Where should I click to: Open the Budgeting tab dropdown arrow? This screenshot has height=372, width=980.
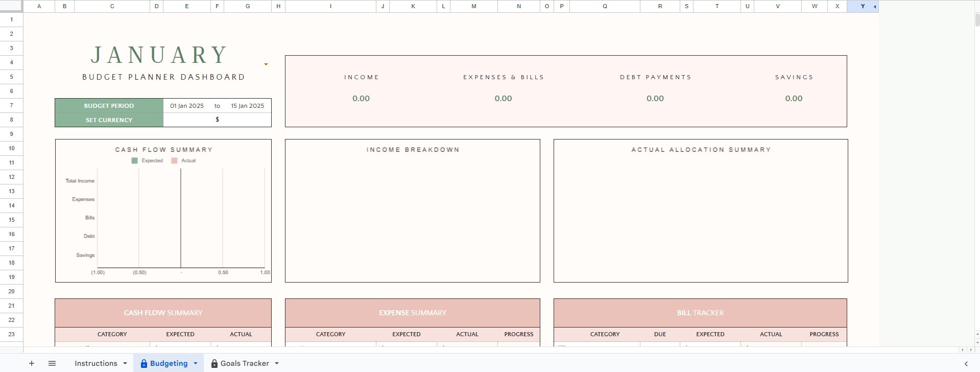pos(195,363)
